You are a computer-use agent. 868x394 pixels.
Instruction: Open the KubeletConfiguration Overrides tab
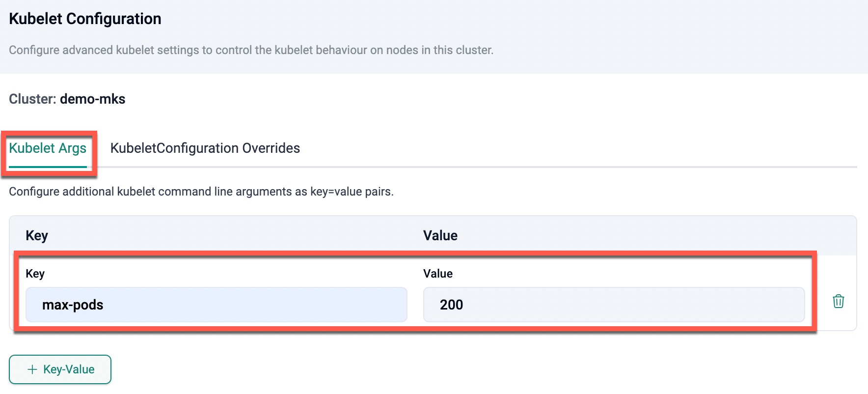[x=205, y=148]
